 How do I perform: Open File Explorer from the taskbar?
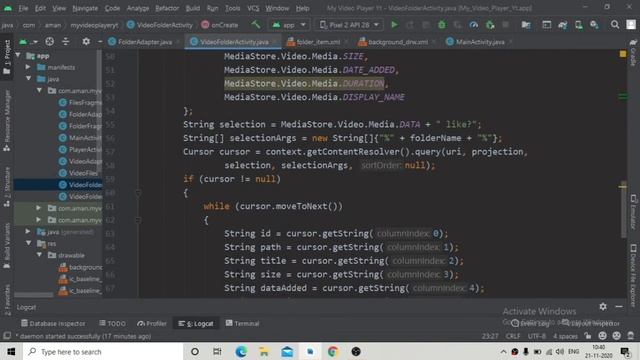click(x=264, y=351)
